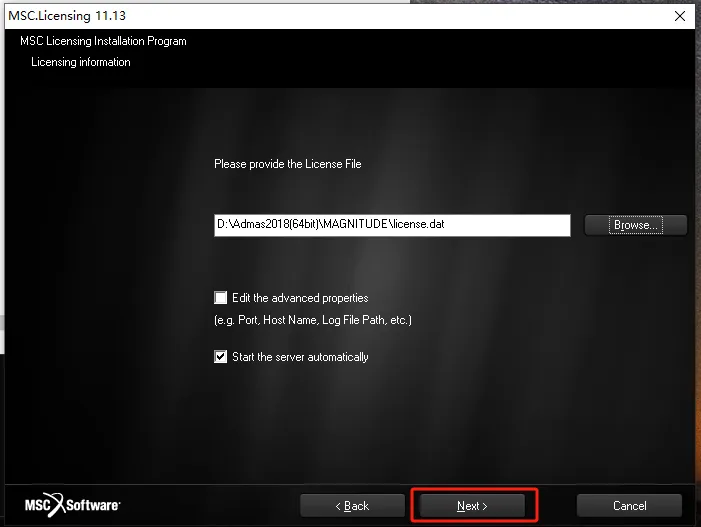This screenshot has height=527, width=701.
Task: Click the MSC Software logo
Action: pos(72,505)
